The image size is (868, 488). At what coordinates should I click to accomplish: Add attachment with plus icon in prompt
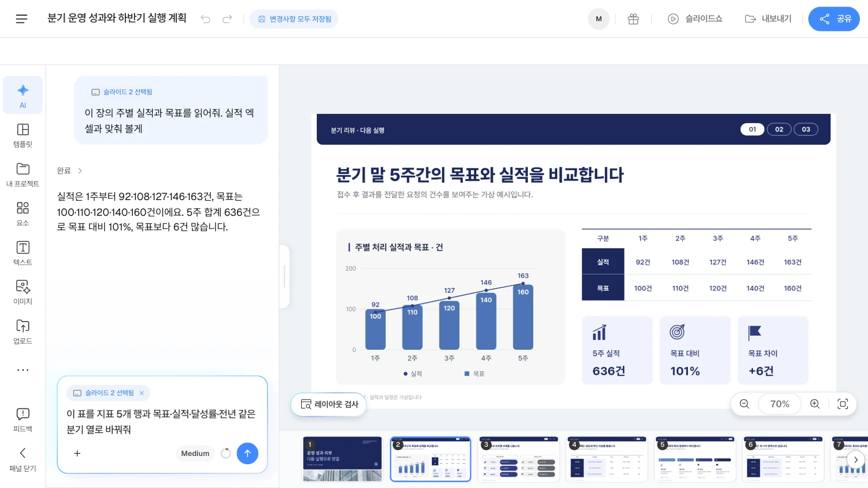click(77, 453)
